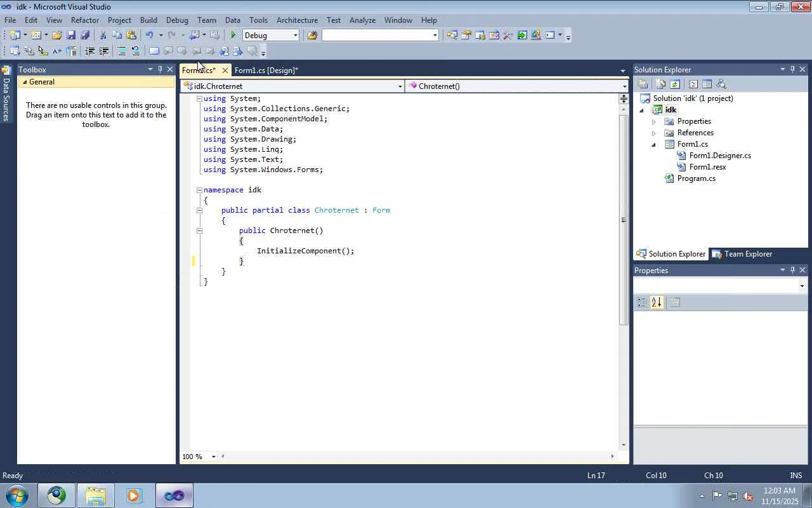Collapse the idk project node

pyautogui.click(x=642, y=110)
